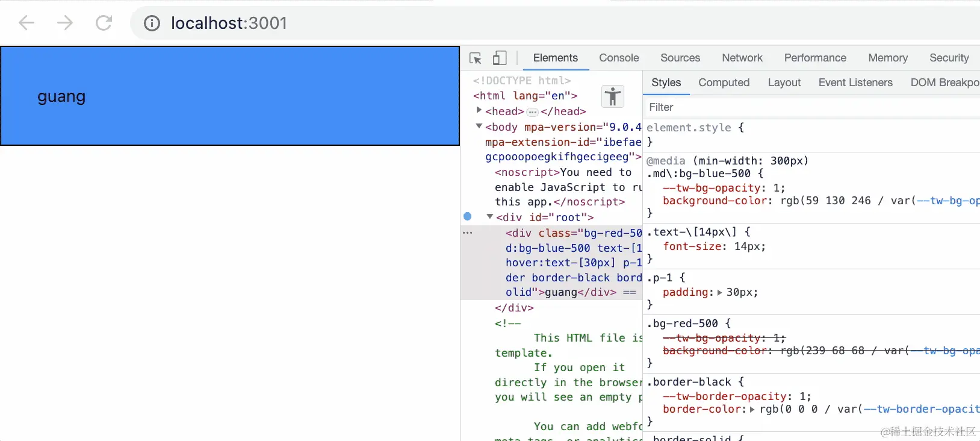Collapse the body element node

coord(479,126)
